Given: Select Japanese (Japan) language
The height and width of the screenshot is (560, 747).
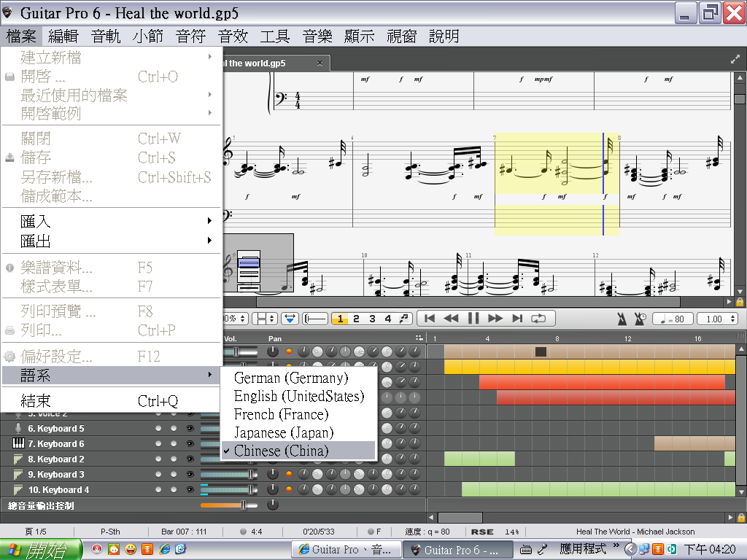Looking at the screenshot, I should tap(298, 432).
